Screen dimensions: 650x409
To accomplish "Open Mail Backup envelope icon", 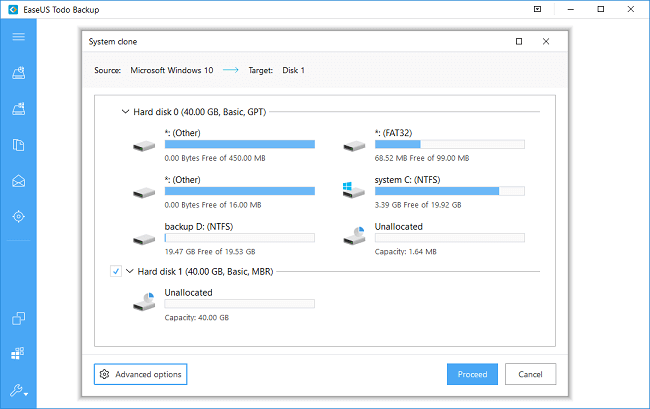I will click(x=18, y=181).
